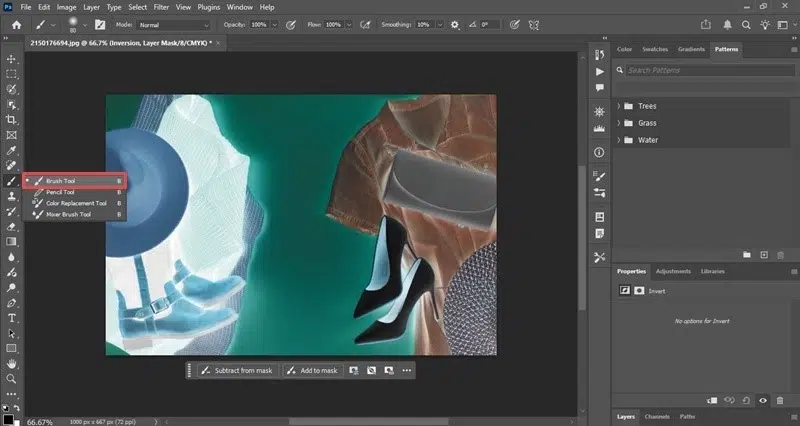Image resolution: width=800 pixels, height=426 pixels.
Task: Select the Horizontal Type tool
Action: [11, 318]
